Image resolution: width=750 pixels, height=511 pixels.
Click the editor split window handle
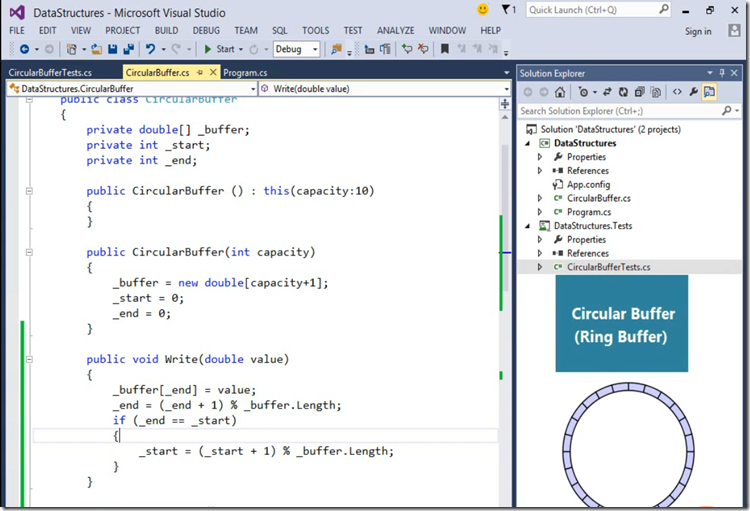click(505, 104)
